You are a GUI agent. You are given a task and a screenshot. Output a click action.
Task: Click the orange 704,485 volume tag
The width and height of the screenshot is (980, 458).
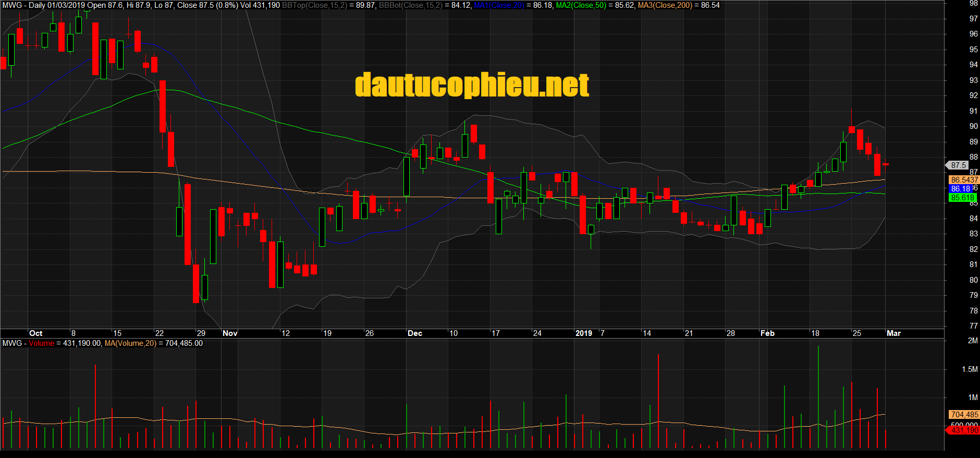click(964, 415)
